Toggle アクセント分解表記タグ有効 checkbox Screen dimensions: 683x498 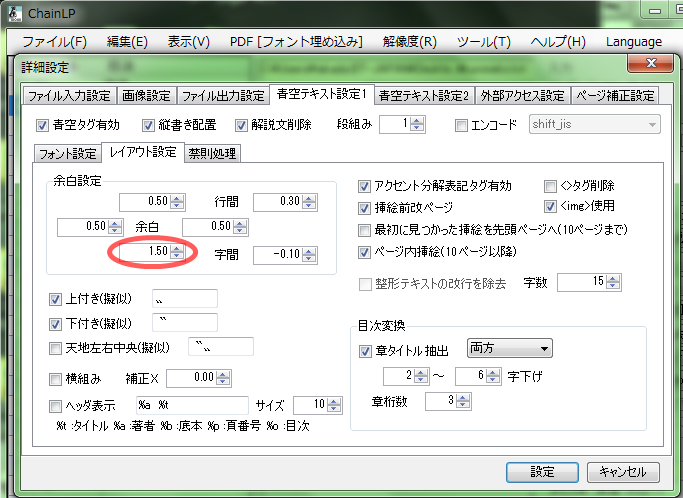(x=364, y=186)
